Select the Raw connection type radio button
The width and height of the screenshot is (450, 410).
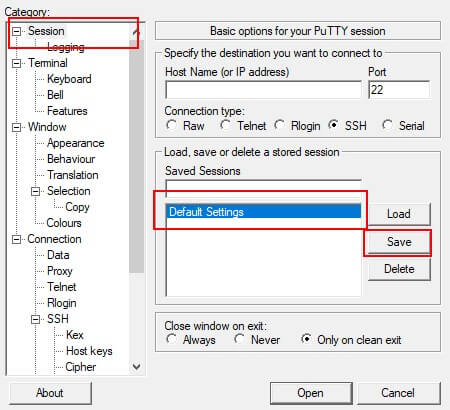point(172,126)
